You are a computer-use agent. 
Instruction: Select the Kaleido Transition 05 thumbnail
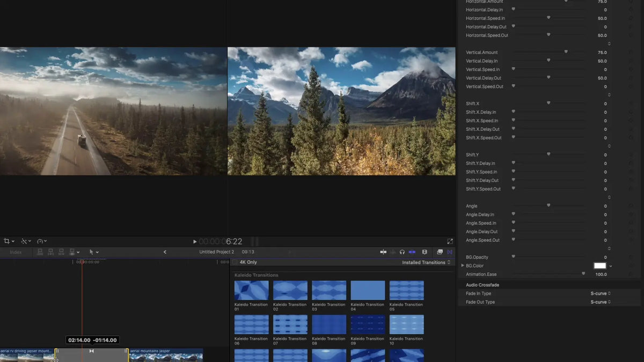(407, 290)
